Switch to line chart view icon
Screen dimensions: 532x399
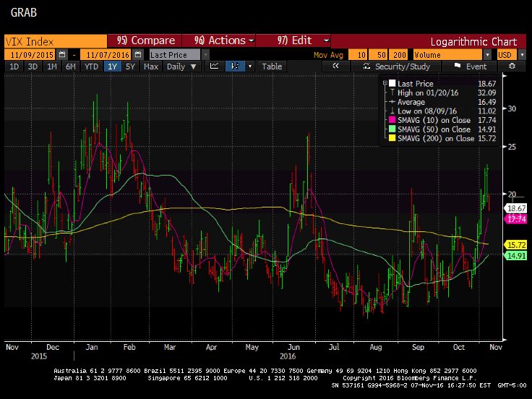[215, 66]
